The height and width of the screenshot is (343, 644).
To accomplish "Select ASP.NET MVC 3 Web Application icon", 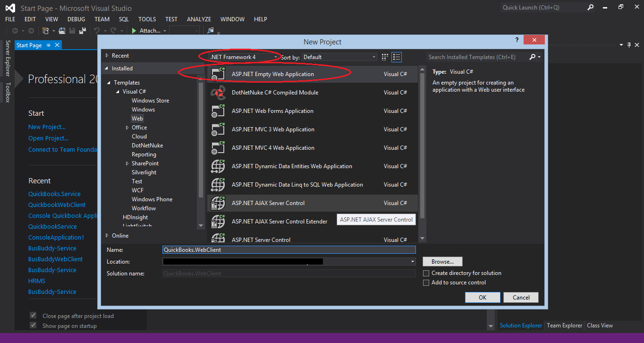I will [218, 129].
